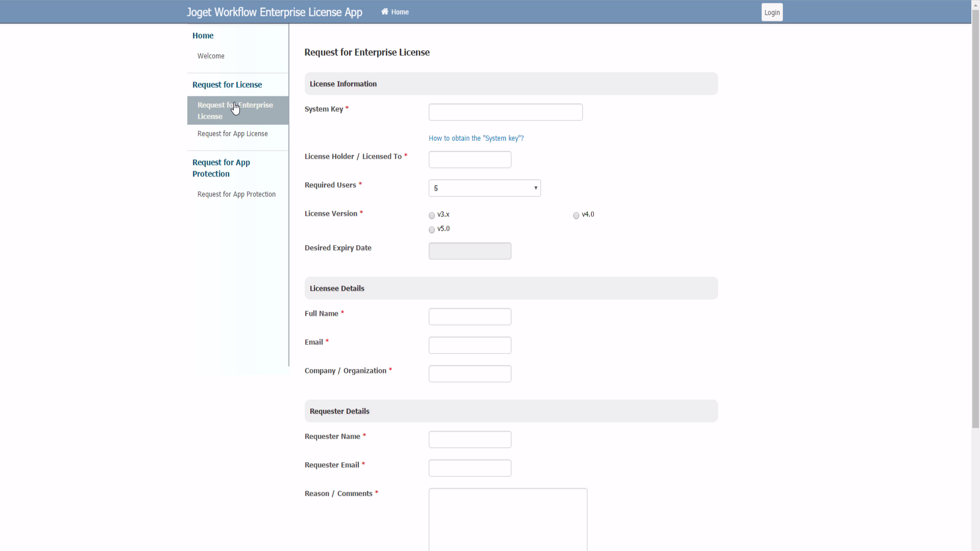
Task: Open Request for App License sidebar item
Action: coord(232,134)
